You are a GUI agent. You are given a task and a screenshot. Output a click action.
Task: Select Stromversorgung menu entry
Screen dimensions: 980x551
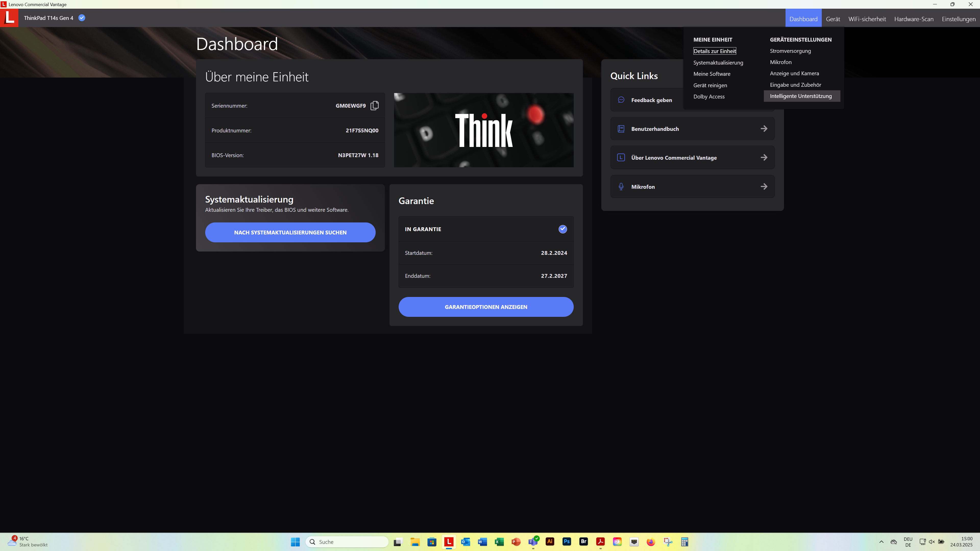coord(790,51)
